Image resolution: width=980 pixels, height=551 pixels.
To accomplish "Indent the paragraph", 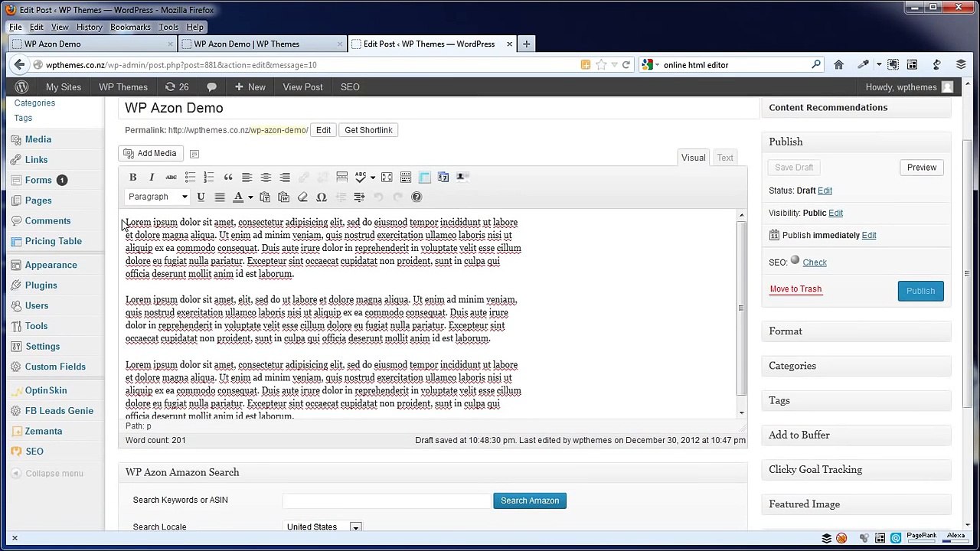I will [x=359, y=197].
